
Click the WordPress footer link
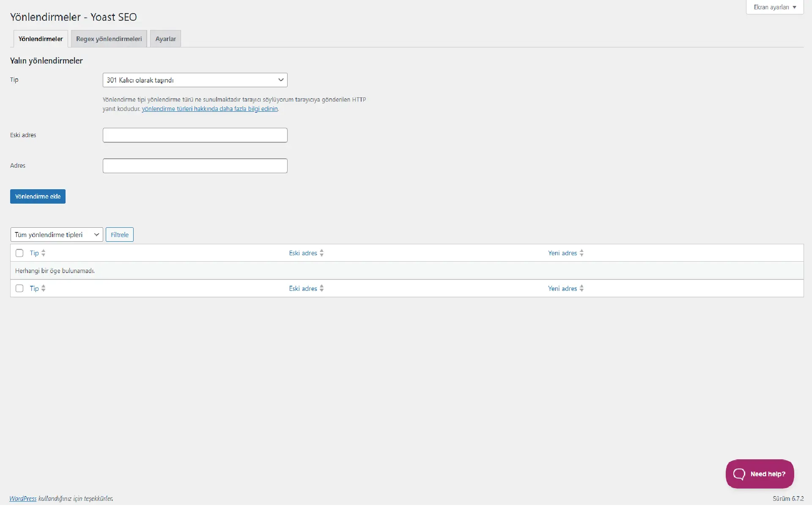point(23,499)
